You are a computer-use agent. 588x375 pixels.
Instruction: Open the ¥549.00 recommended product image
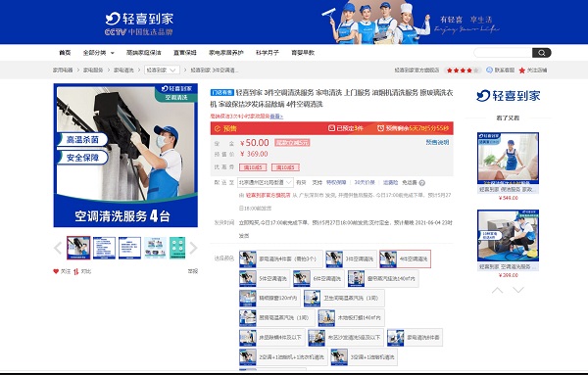(x=508, y=158)
